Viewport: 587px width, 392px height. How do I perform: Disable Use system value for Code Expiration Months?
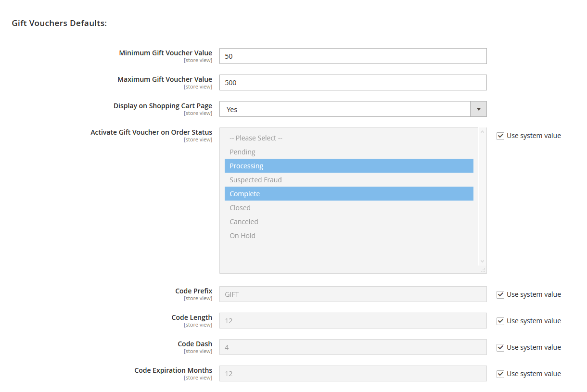pyautogui.click(x=500, y=374)
